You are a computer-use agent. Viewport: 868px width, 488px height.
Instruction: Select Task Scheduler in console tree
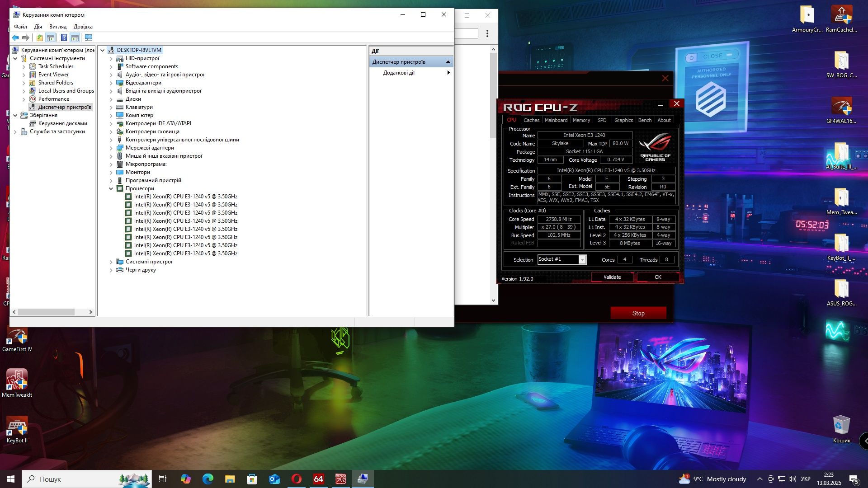(x=56, y=66)
